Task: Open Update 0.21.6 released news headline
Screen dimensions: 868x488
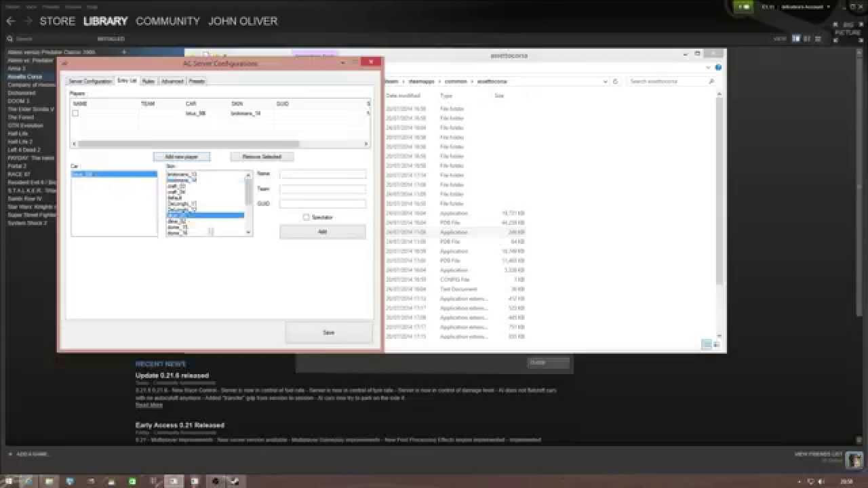Action: coord(172,375)
